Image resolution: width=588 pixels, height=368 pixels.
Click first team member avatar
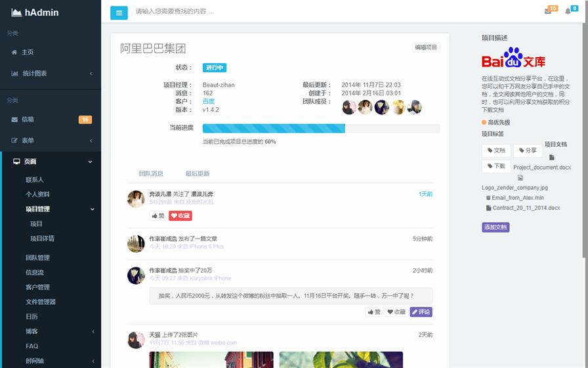pos(349,107)
